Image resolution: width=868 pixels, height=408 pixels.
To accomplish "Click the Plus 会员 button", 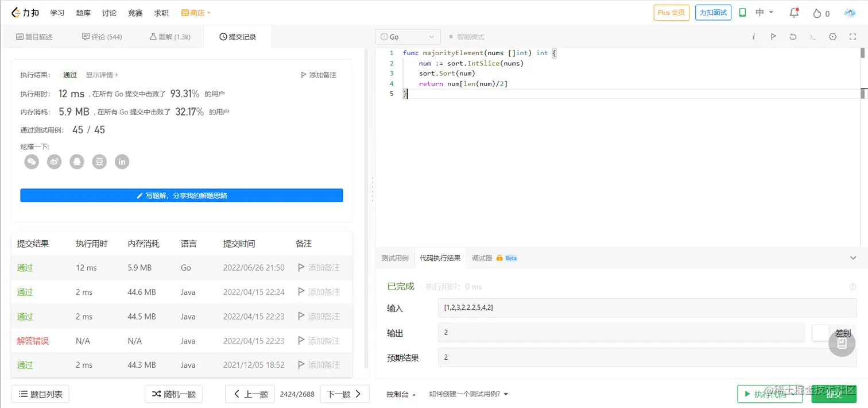I will (671, 13).
